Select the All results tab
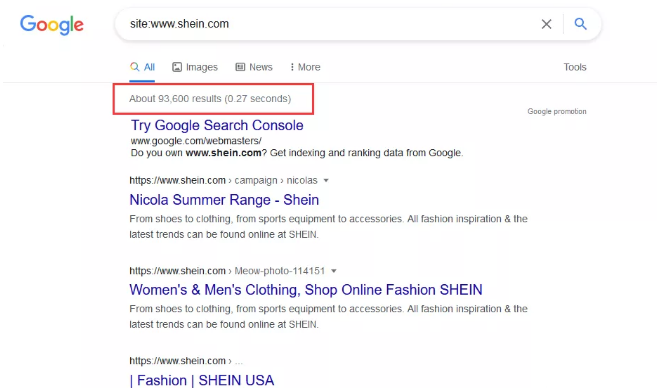The height and width of the screenshot is (388, 657). point(142,67)
